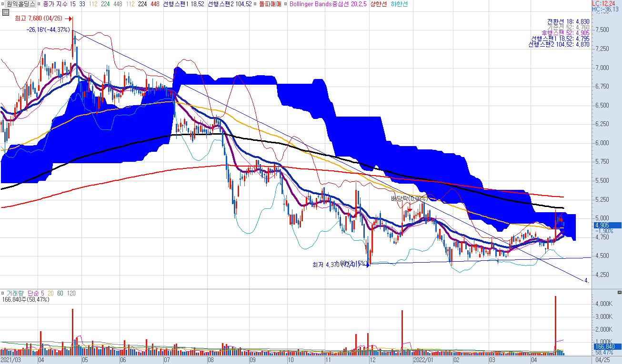Click the -26.16°(-44.37%) trendline annotation
The height and width of the screenshot is (364, 622).
48,30
